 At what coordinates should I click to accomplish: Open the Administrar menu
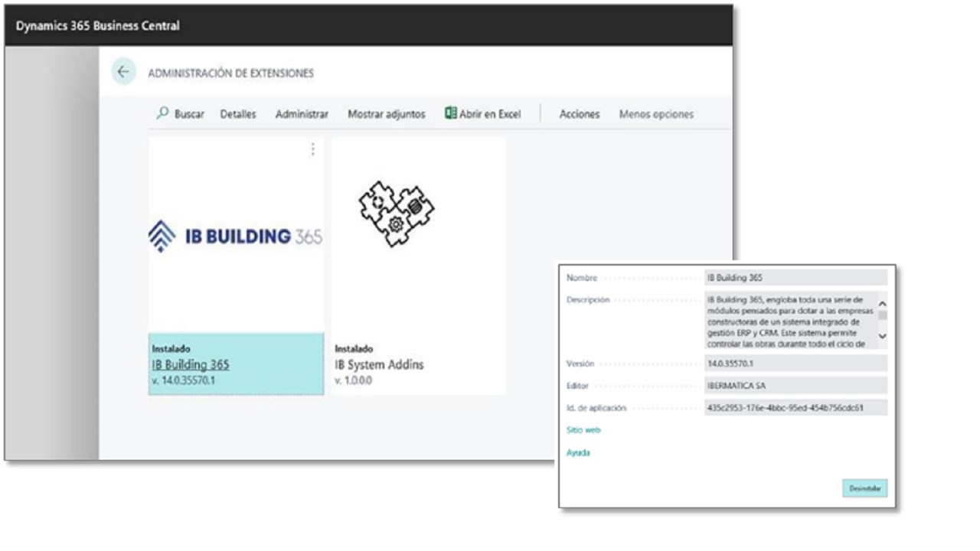(302, 114)
